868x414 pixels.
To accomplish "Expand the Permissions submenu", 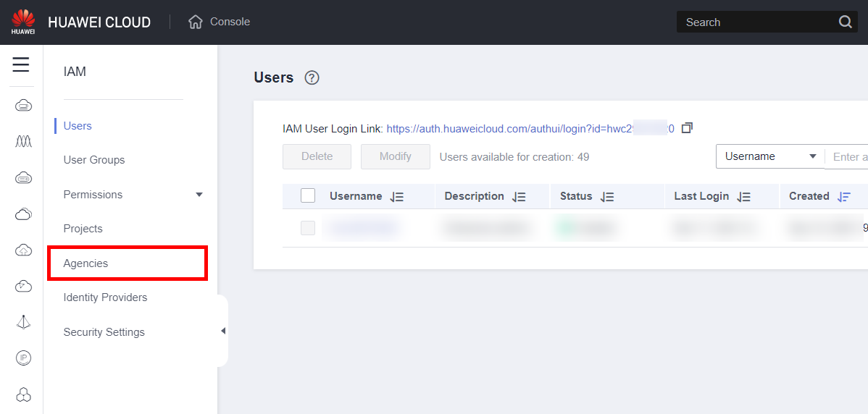I will (x=199, y=195).
